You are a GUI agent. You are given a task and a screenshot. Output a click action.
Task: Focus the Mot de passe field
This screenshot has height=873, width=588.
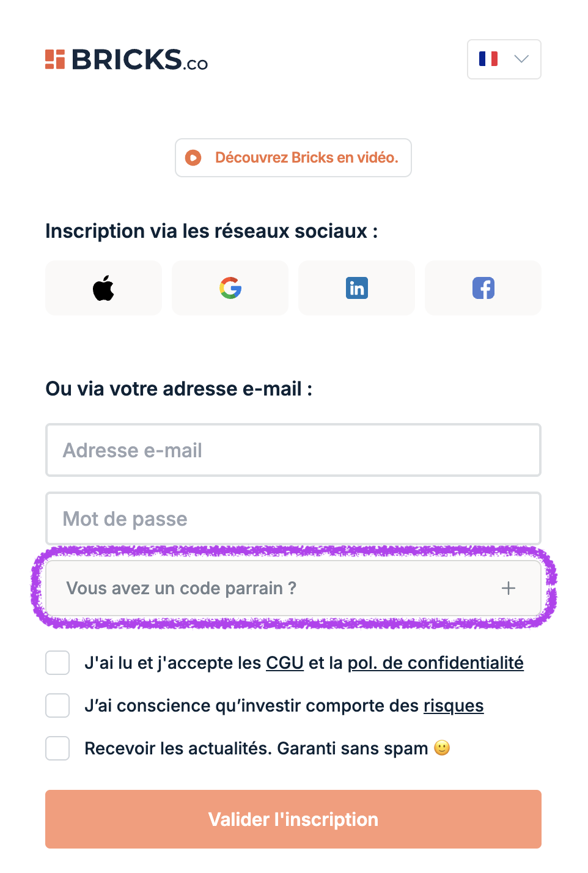coord(293,518)
